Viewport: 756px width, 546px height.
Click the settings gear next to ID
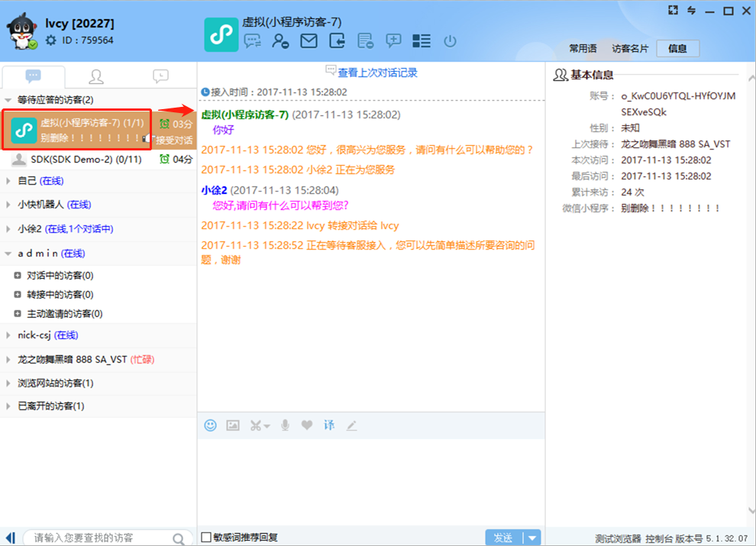point(50,40)
